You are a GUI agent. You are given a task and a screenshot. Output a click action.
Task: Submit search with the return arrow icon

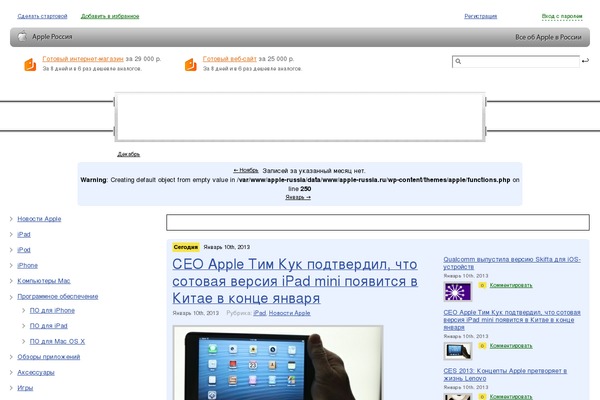pyautogui.click(x=585, y=60)
